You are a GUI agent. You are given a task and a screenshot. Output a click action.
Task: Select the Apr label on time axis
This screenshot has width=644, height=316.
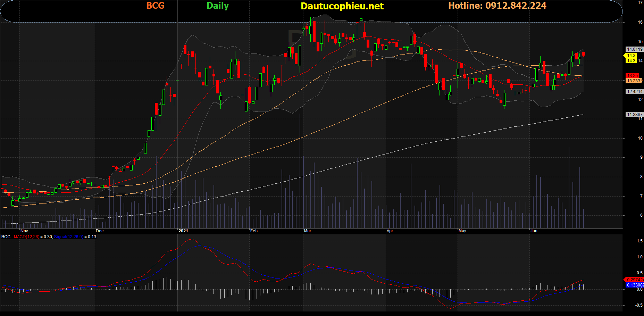pyautogui.click(x=390, y=231)
